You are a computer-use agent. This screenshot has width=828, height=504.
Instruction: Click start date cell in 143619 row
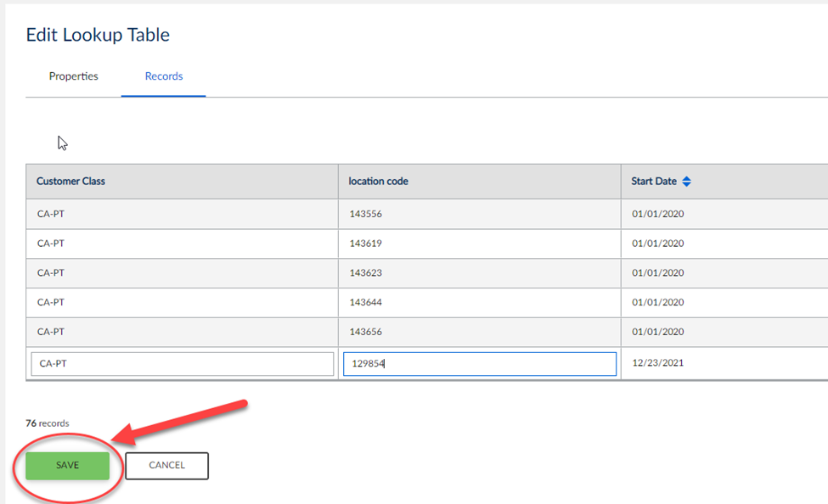[658, 244]
